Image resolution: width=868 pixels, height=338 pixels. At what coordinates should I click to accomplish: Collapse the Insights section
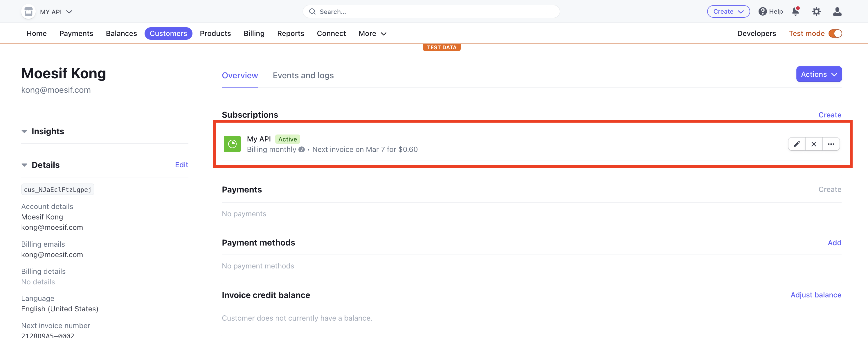pos(24,131)
